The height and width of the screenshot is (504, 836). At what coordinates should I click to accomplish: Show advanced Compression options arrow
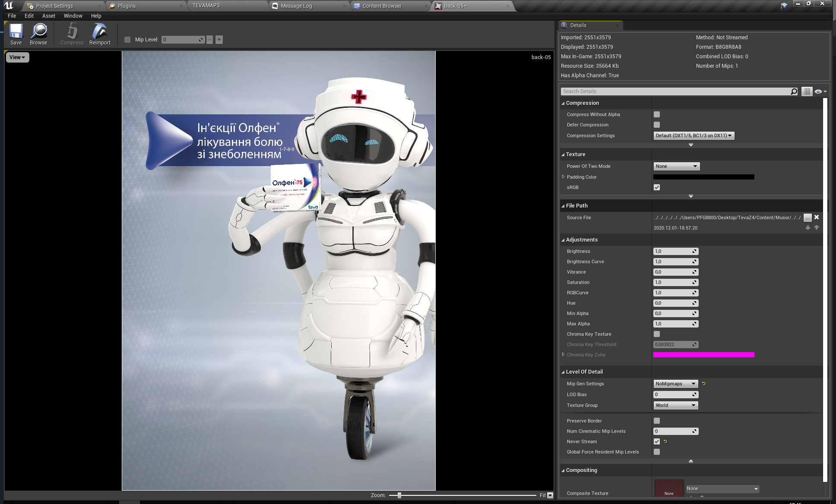tap(691, 145)
